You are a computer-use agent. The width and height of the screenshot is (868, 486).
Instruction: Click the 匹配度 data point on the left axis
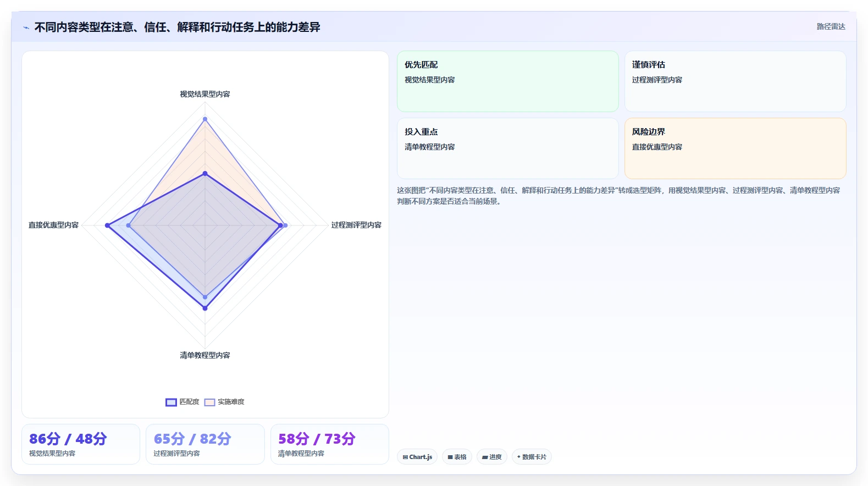point(107,225)
